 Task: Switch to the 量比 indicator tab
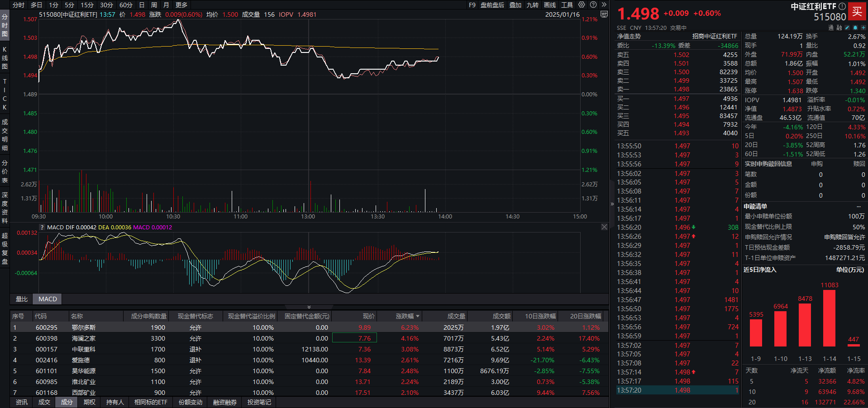(22, 299)
